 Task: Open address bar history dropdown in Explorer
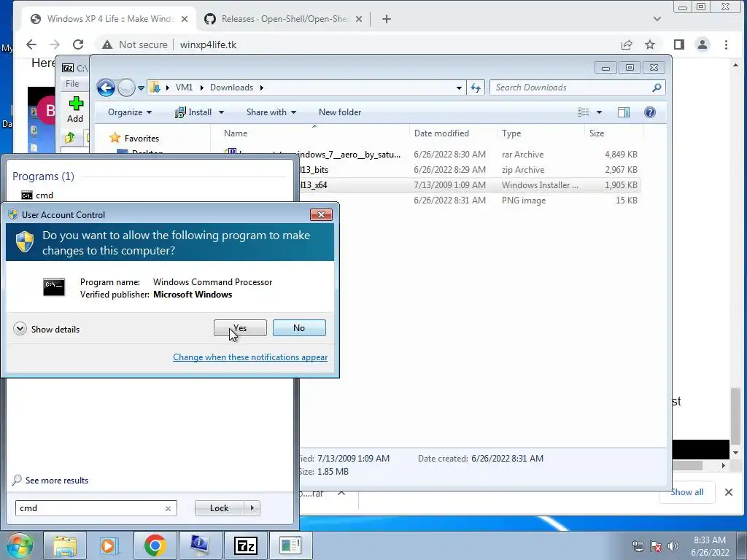(x=459, y=87)
